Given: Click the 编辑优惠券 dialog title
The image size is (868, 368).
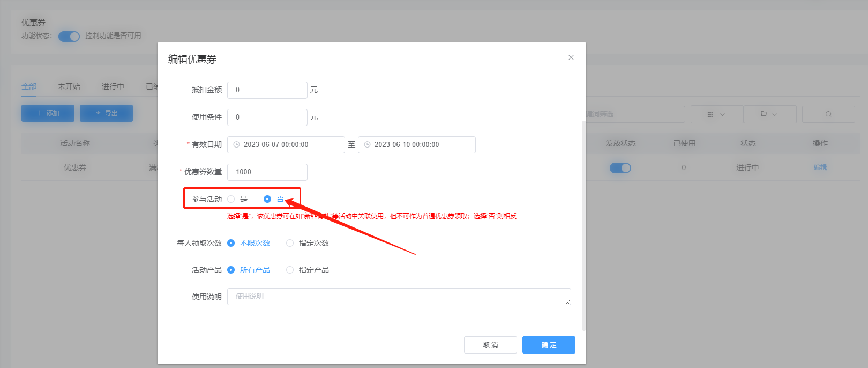Looking at the screenshot, I should pyautogui.click(x=192, y=59).
